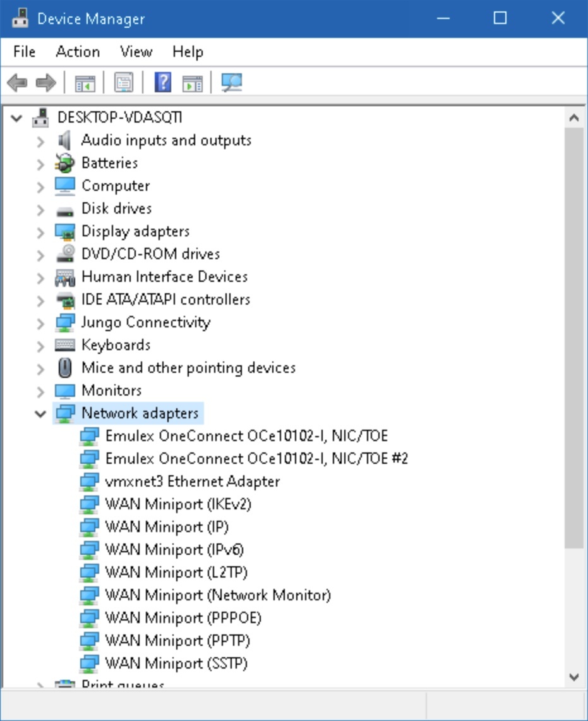This screenshot has width=588, height=721.
Task: Open the Properties toolbar icon
Action: pos(124,83)
